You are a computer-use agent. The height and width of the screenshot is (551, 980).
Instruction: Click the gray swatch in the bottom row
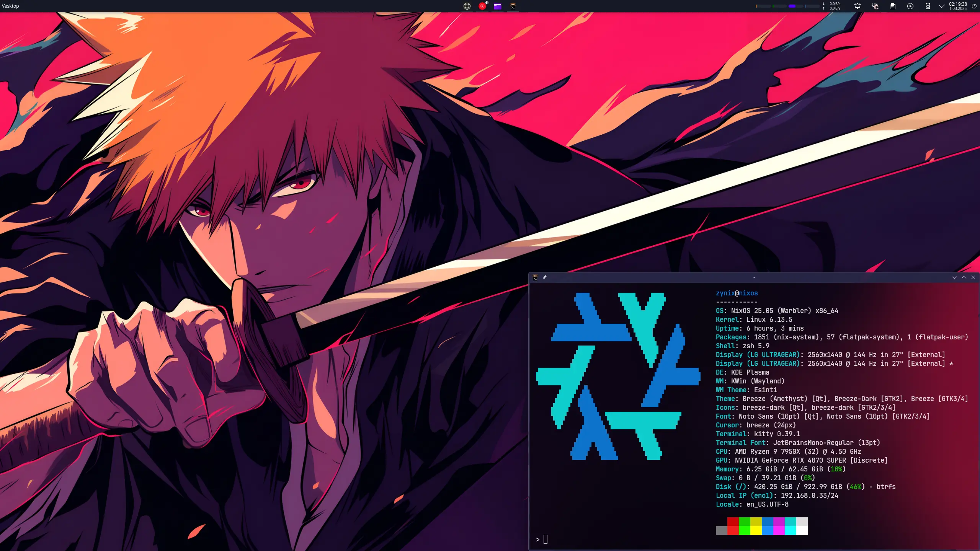722,531
